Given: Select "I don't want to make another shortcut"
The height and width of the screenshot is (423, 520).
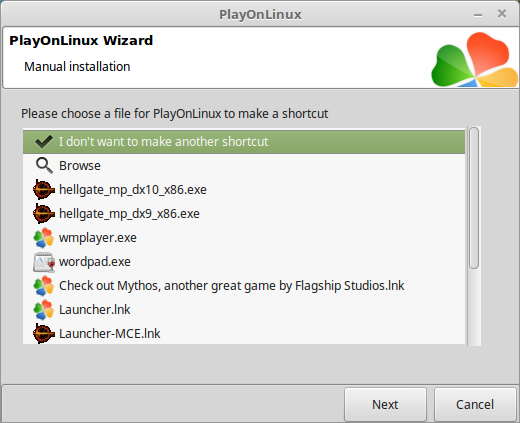Looking at the screenshot, I should pos(244,142).
